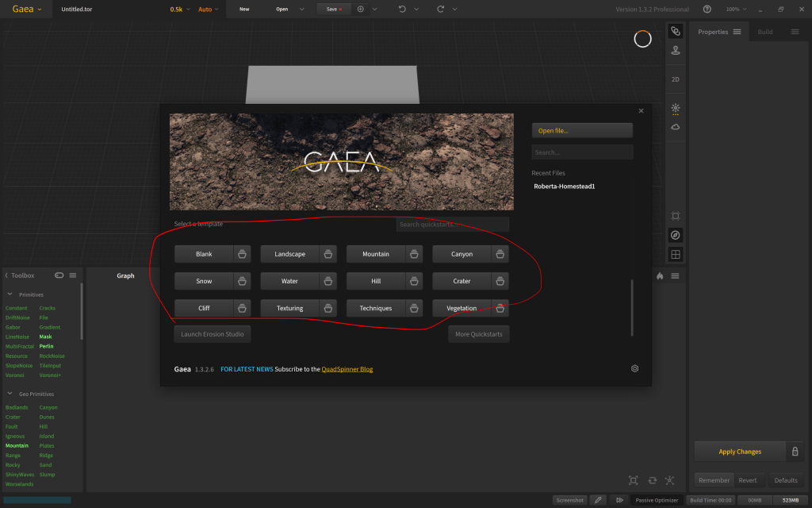Screen dimensions: 812x508
Task: Open the QuadSpinner Blog link
Action: pyautogui.click(x=347, y=369)
